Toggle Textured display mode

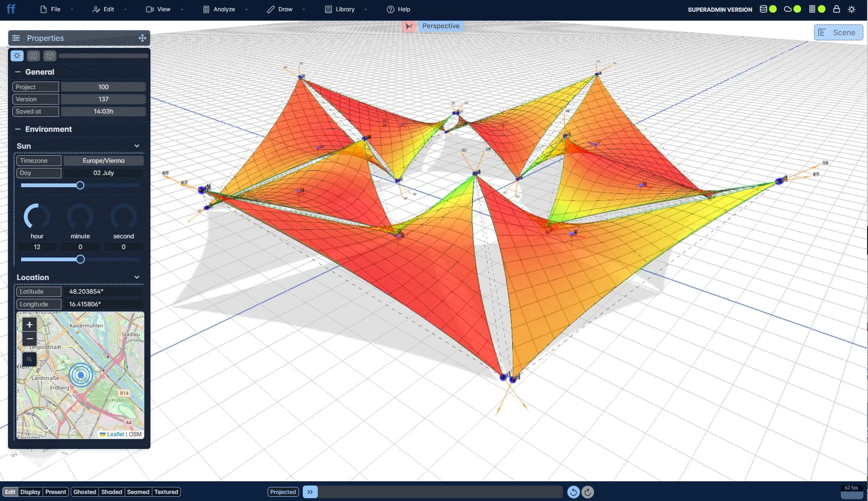tap(166, 492)
